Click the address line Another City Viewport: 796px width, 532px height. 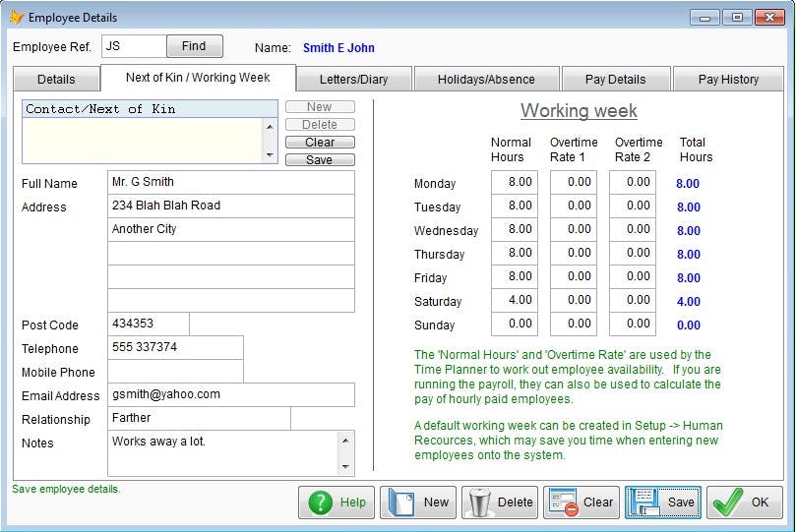pos(231,229)
